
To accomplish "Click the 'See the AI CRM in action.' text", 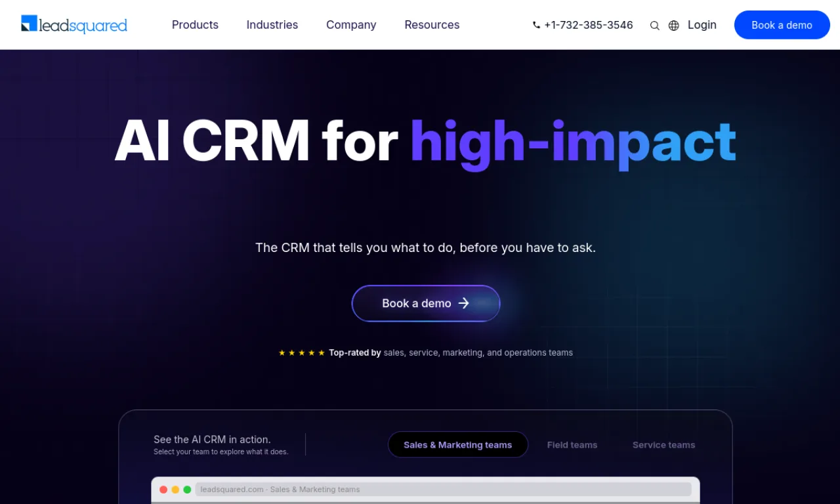I will pos(212,440).
